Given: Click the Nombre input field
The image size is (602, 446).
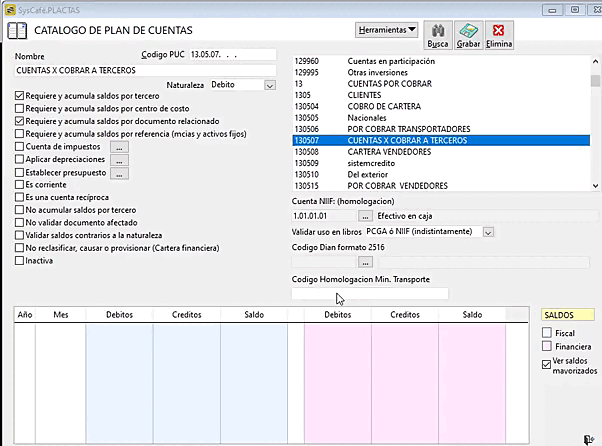Looking at the screenshot, I should (145, 71).
